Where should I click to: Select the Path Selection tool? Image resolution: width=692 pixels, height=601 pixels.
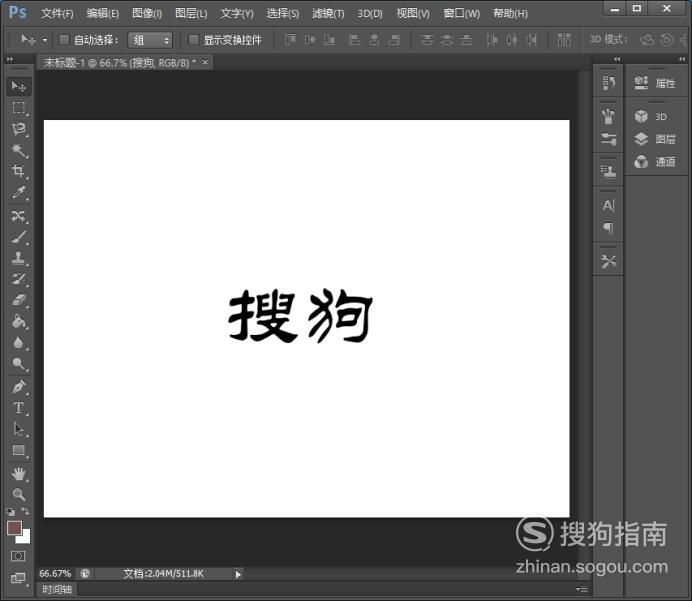[19, 429]
